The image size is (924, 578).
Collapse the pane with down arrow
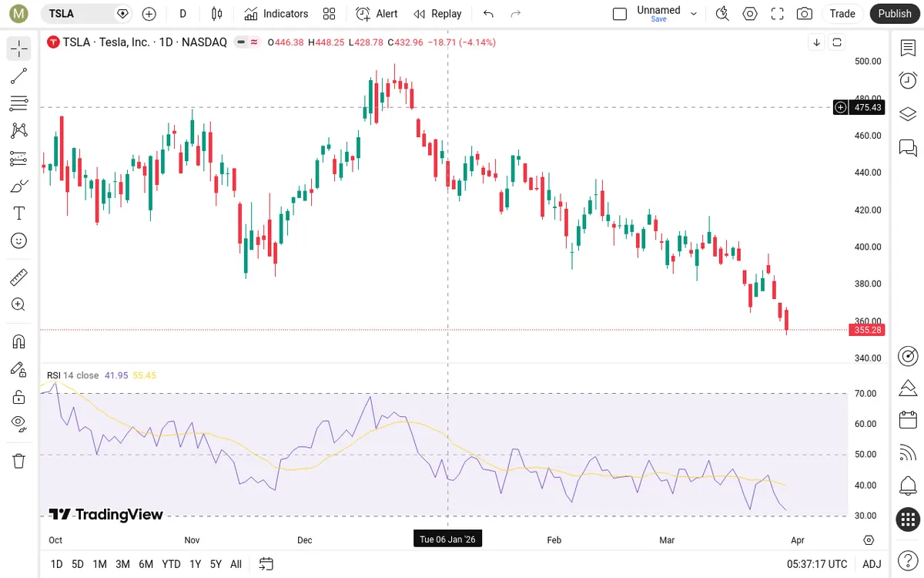[x=816, y=42]
